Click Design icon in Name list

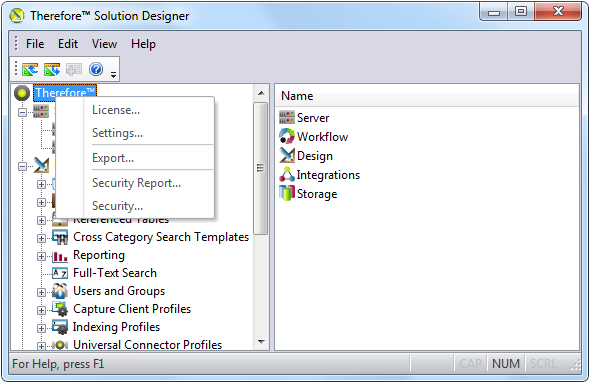287,155
